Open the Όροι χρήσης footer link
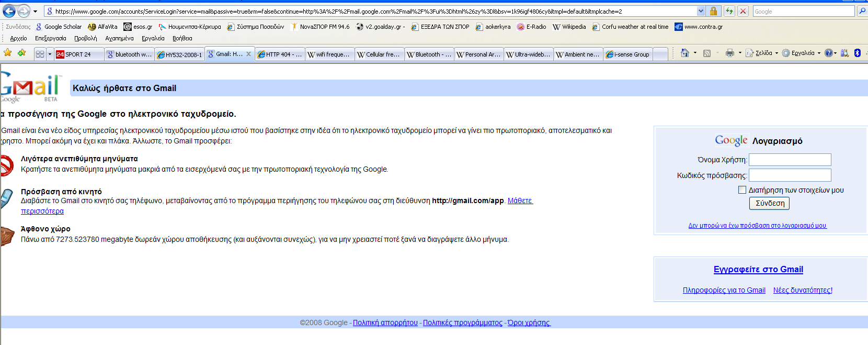 pyautogui.click(x=529, y=322)
